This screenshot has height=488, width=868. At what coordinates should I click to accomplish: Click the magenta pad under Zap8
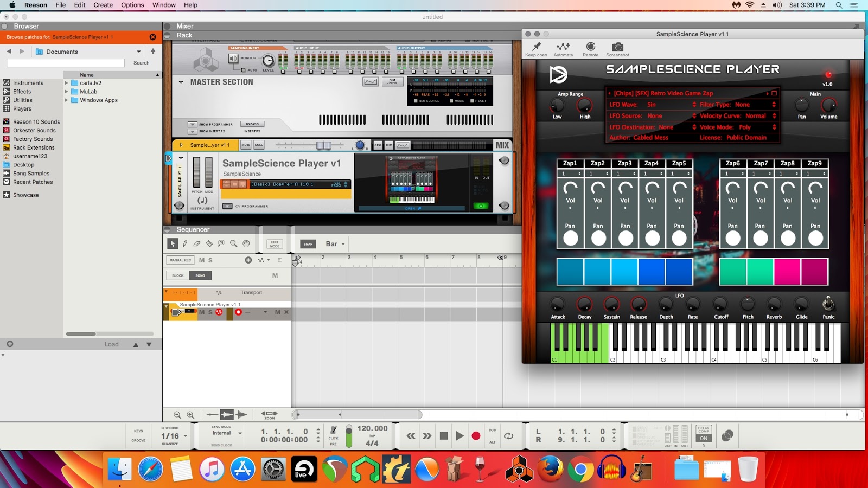(787, 272)
